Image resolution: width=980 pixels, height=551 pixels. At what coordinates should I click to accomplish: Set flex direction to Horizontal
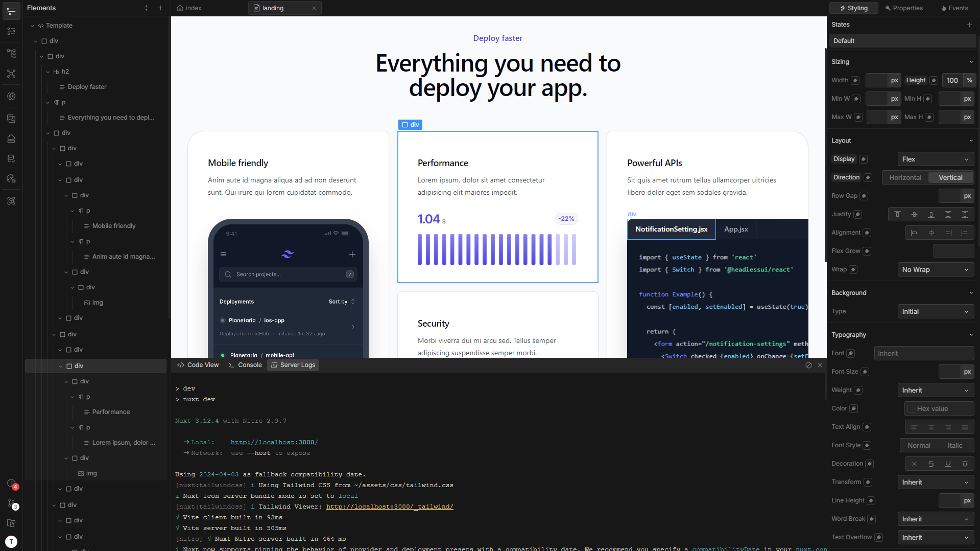pyautogui.click(x=905, y=177)
